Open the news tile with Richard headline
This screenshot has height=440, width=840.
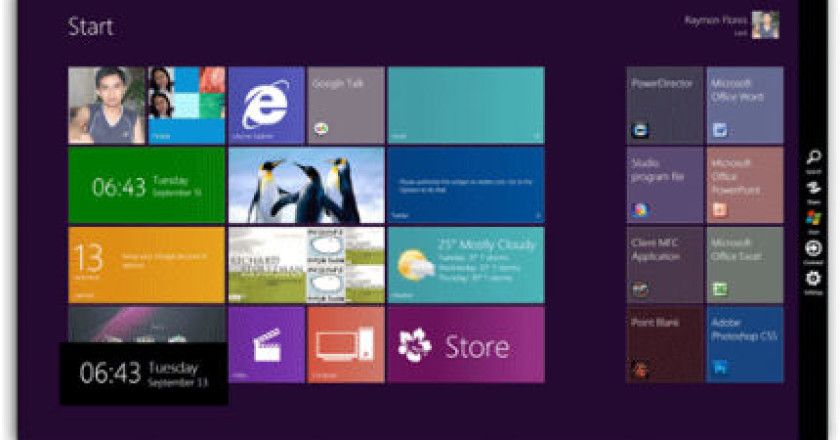coord(306,265)
